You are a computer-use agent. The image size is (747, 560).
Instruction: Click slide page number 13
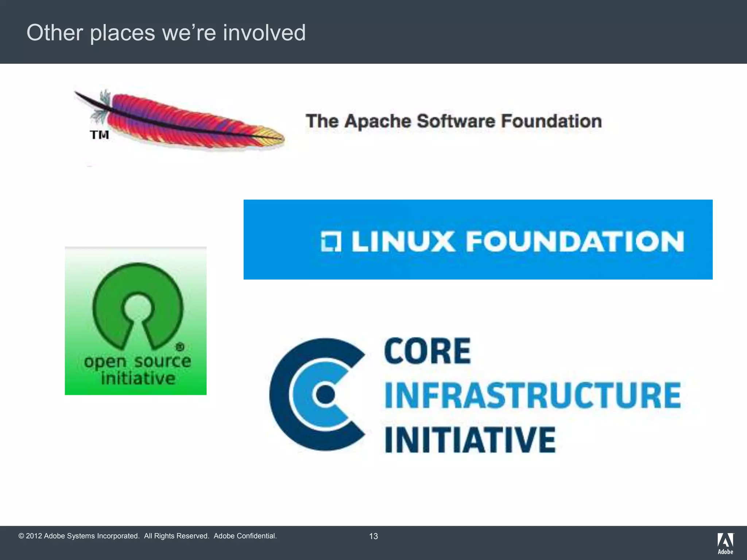[373, 536]
